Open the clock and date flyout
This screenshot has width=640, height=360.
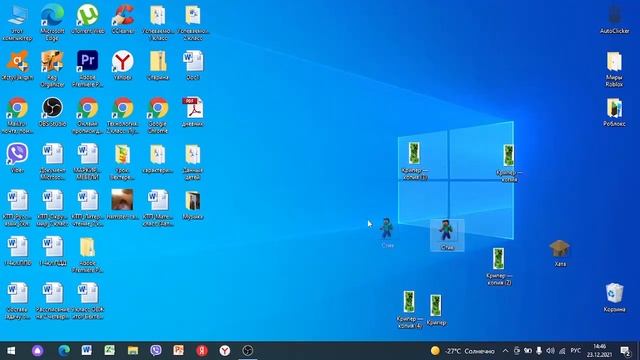[x=599, y=351]
